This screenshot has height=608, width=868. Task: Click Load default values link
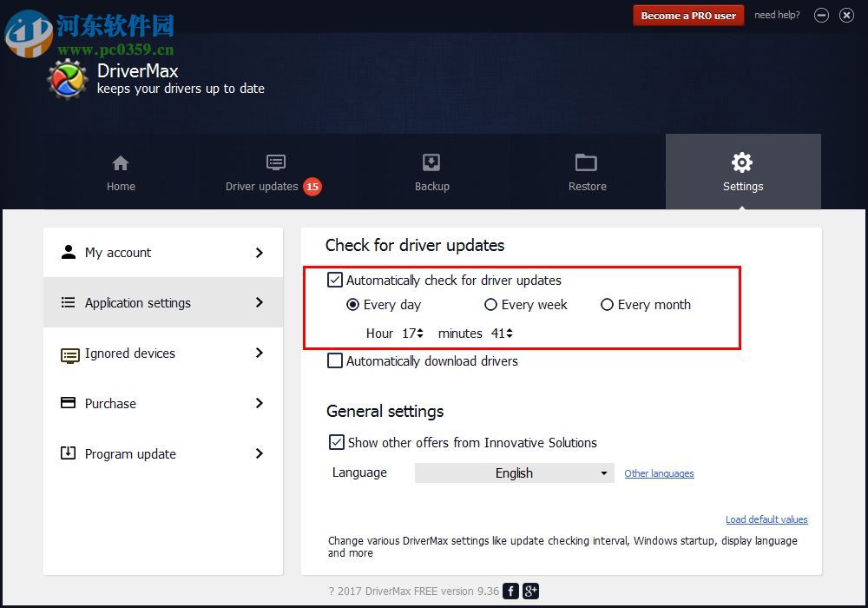click(x=766, y=519)
